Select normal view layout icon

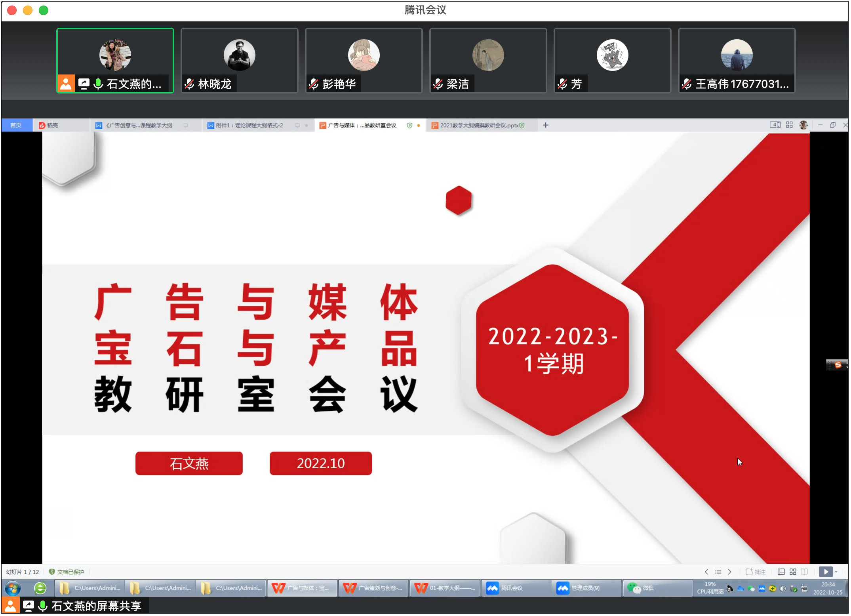click(781, 572)
